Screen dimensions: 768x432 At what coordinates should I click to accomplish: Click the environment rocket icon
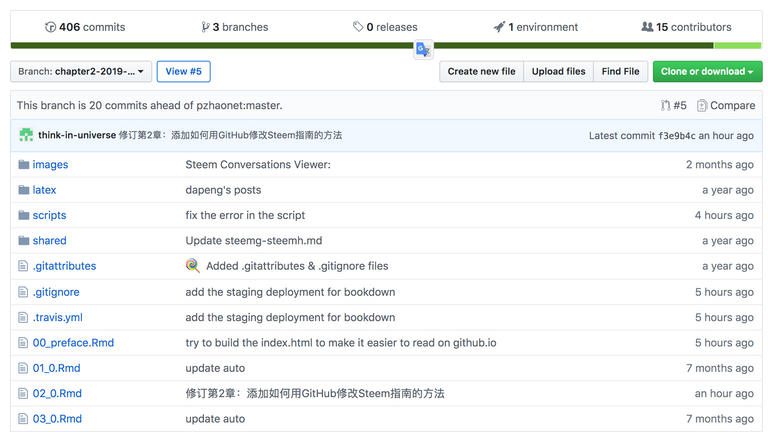(x=499, y=27)
